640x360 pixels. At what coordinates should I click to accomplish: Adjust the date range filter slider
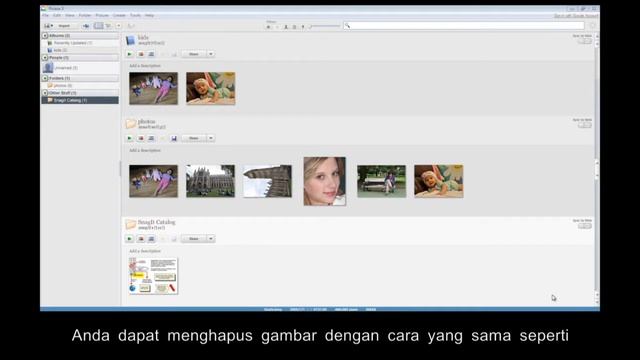324,27
